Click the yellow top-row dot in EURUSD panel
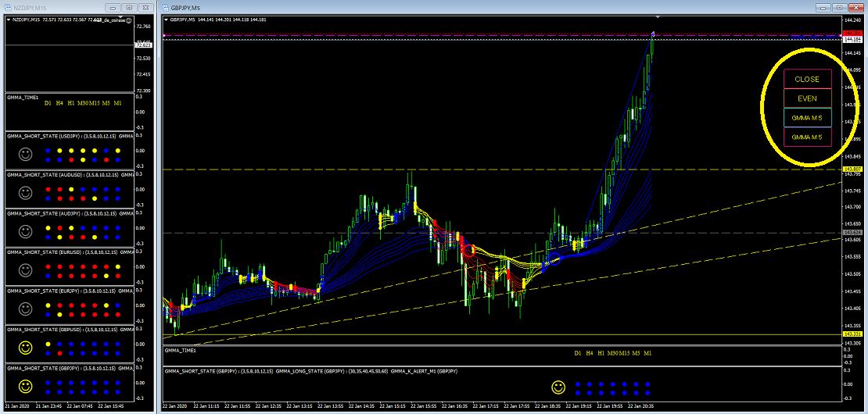Screen dimensions: 868x414 pyautogui.click(x=118, y=266)
